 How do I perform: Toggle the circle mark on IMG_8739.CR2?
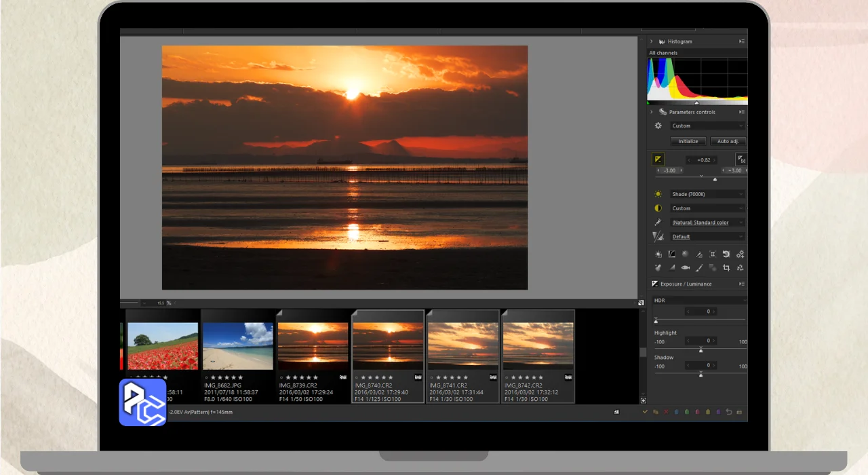click(281, 377)
